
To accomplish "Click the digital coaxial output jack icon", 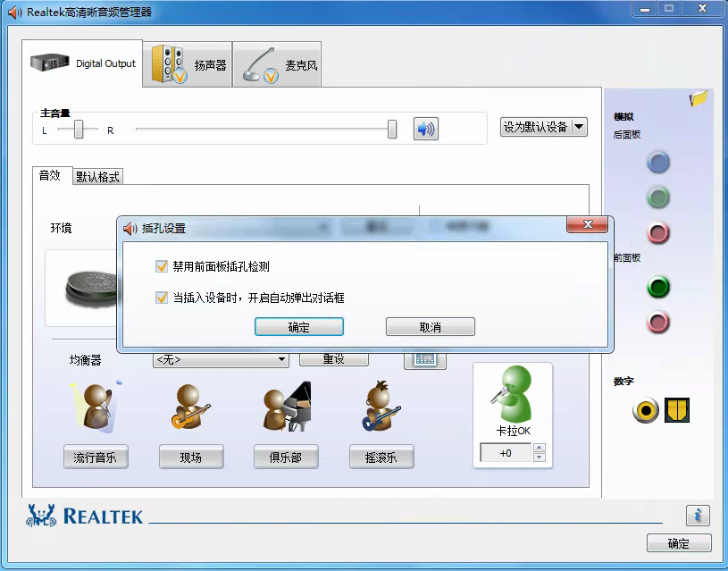I will coord(645,410).
